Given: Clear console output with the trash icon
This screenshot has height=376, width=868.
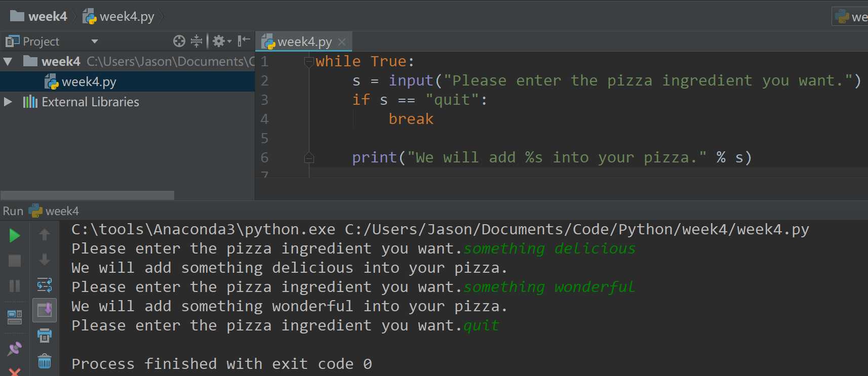Looking at the screenshot, I should (45, 361).
